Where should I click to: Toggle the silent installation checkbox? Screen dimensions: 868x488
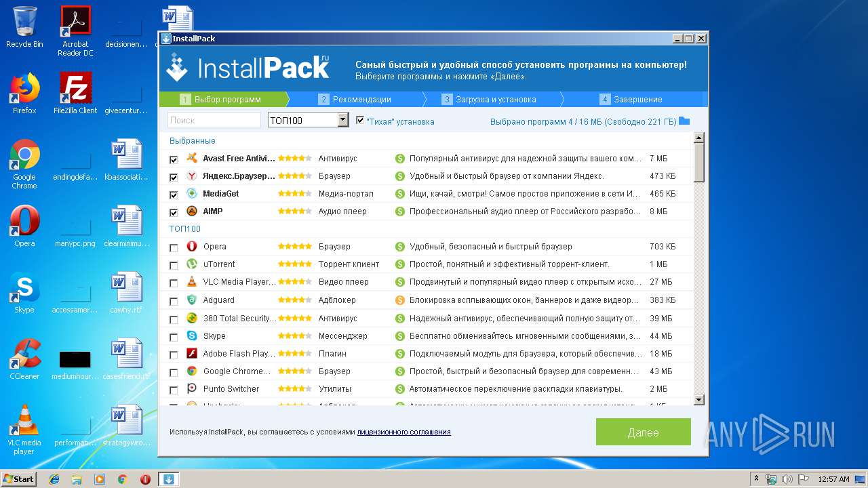tap(360, 120)
